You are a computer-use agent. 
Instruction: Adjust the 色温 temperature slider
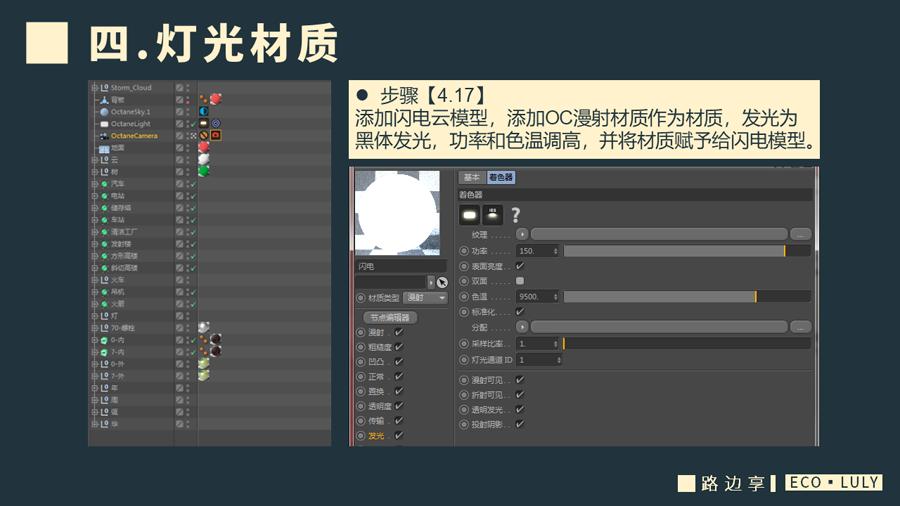point(687,297)
